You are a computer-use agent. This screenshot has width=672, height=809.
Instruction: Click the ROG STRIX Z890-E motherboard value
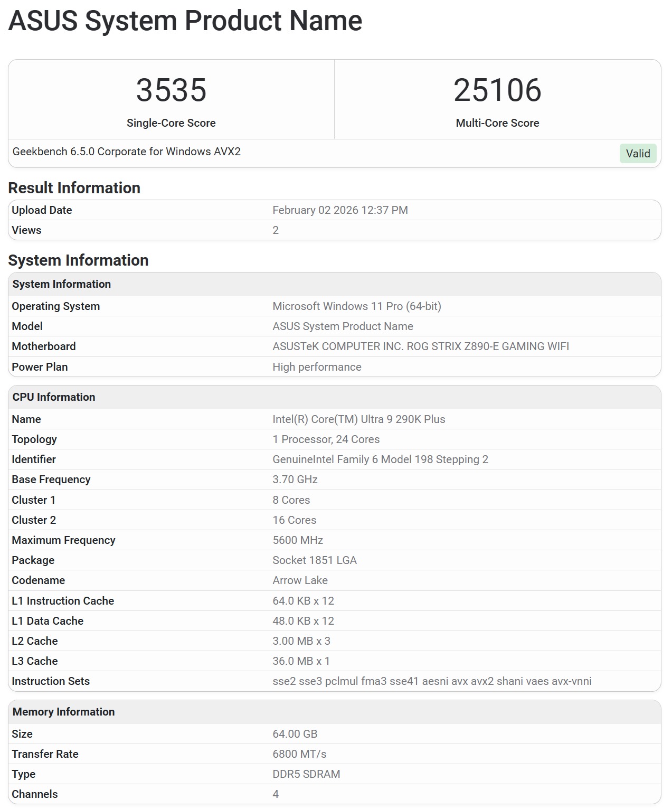click(421, 346)
